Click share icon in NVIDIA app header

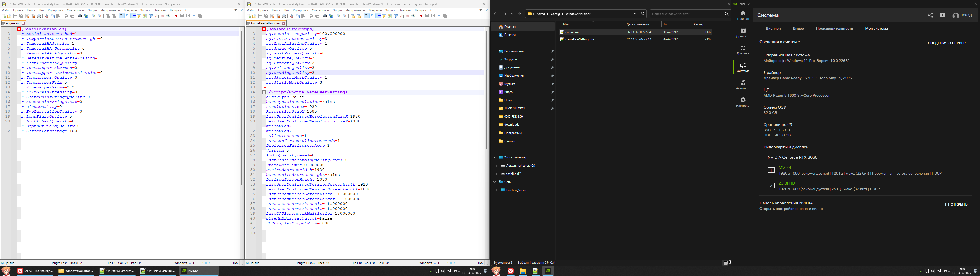click(930, 15)
